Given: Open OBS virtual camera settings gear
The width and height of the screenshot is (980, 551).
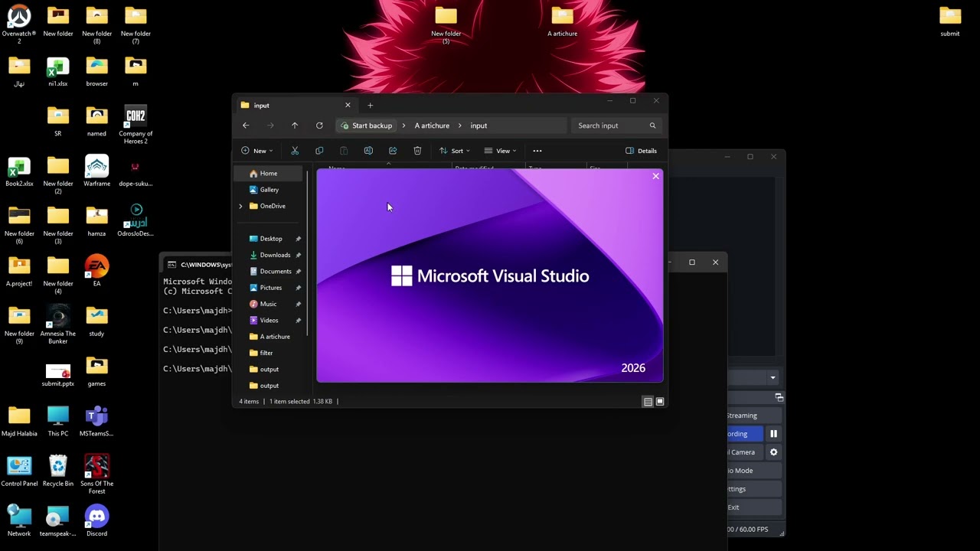Looking at the screenshot, I should pos(773,452).
